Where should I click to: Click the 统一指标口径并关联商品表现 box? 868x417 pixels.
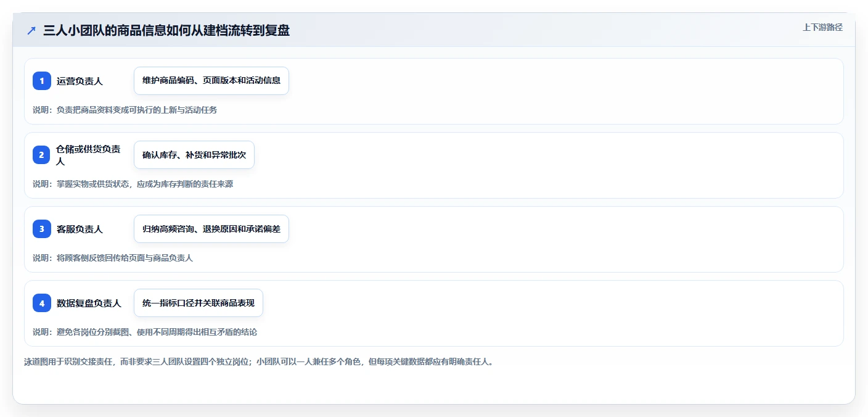tap(199, 303)
